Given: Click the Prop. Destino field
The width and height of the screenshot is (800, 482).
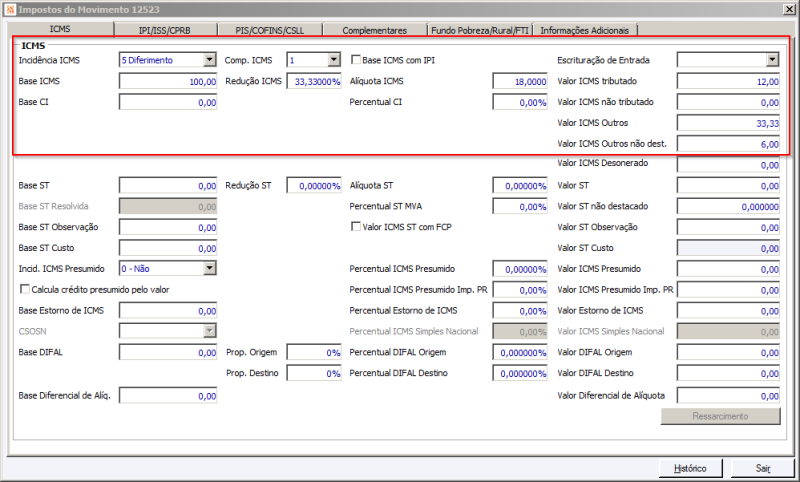Looking at the screenshot, I should tap(314, 373).
